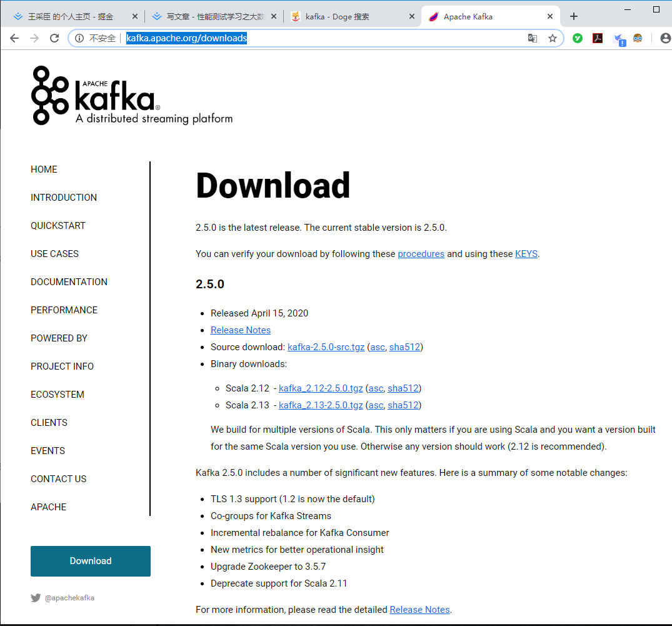Open sha512 link for Scala 2.12
Screen dimensions: 672x626
pos(403,388)
